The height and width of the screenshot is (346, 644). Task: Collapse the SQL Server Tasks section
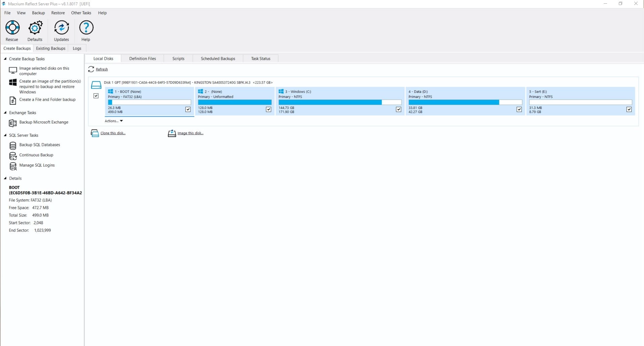tap(5, 135)
